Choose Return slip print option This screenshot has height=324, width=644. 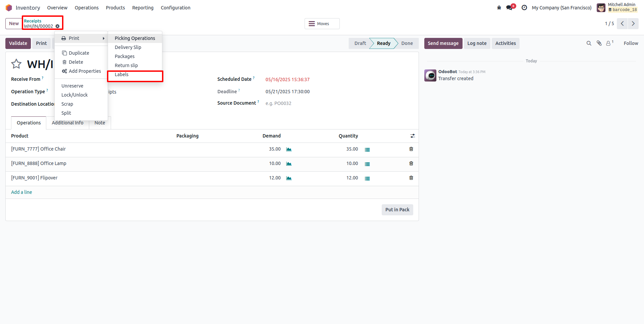click(135, 65)
